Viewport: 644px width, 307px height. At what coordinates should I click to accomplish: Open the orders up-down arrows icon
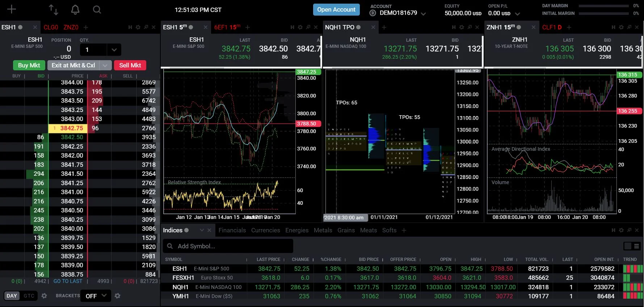tap(54, 10)
